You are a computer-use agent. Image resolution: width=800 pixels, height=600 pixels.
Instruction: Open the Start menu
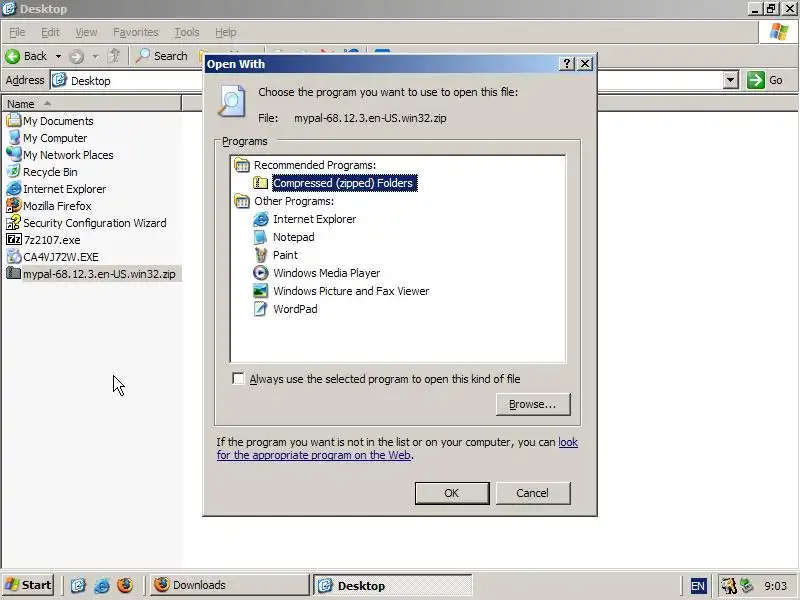(28, 585)
